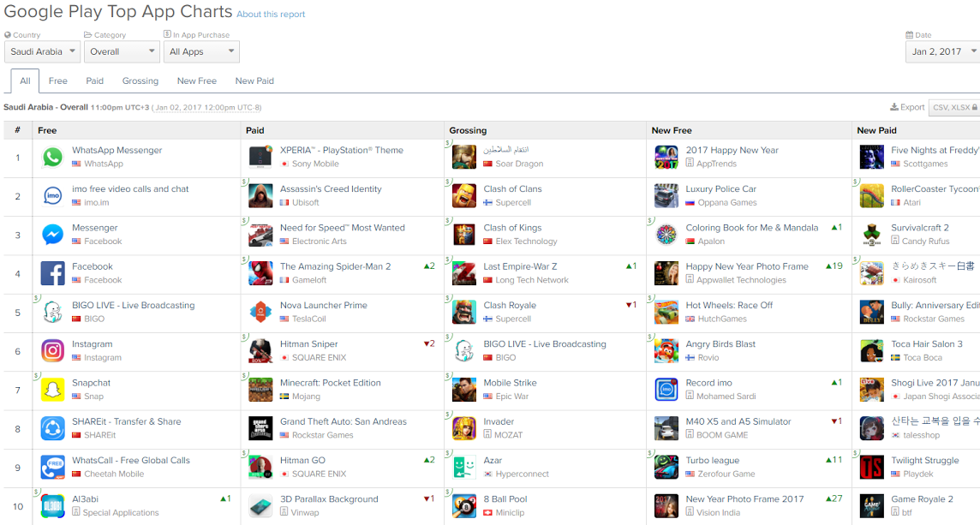Click the CSV, XLSX export button

pyautogui.click(x=953, y=108)
